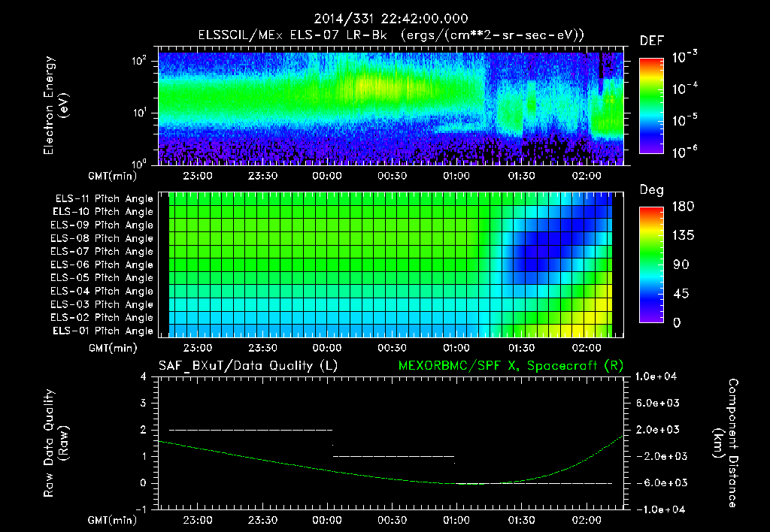
Task: Click the ELS-06 Pitch Angle row label
Action: 102,264
